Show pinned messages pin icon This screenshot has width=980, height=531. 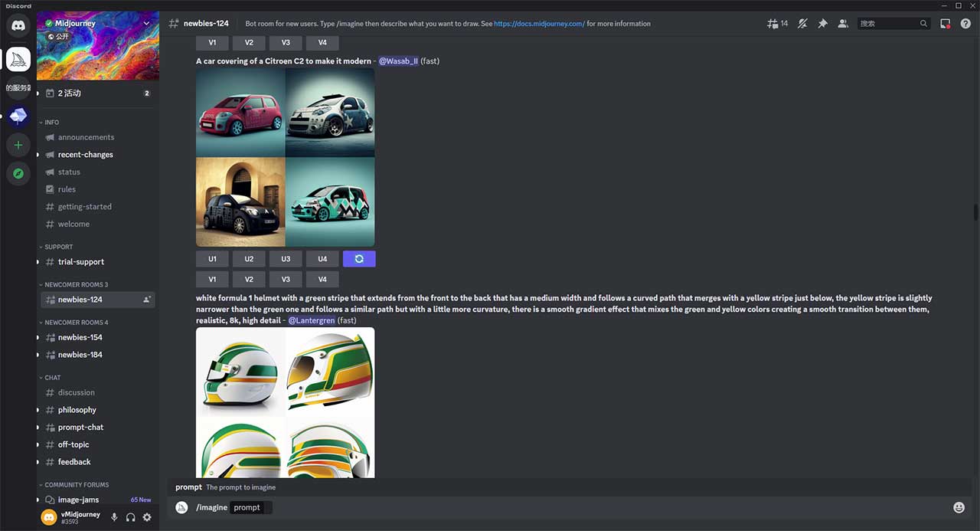click(x=822, y=24)
